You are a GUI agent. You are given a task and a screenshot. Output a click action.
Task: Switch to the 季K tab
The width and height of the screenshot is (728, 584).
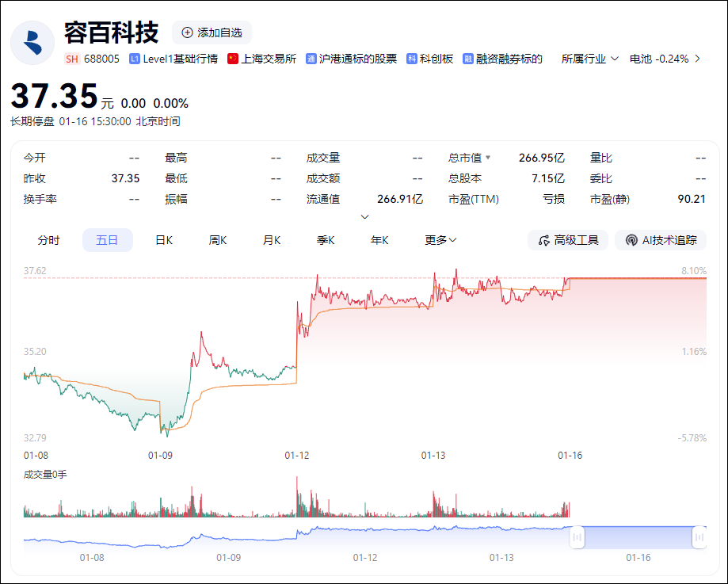click(x=326, y=240)
